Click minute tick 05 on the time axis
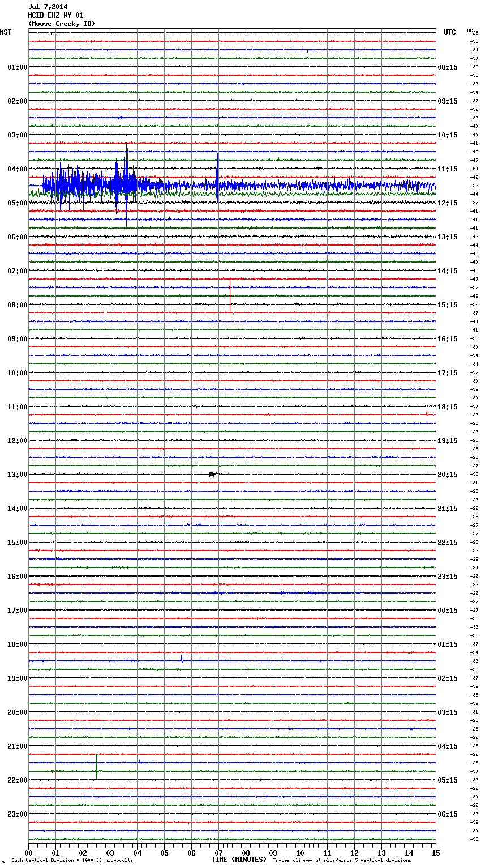The image size is (481, 868). click(x=165, y=853)
